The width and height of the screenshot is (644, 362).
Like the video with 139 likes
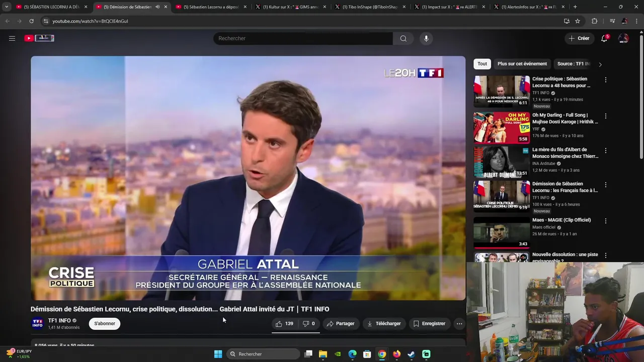284,324
